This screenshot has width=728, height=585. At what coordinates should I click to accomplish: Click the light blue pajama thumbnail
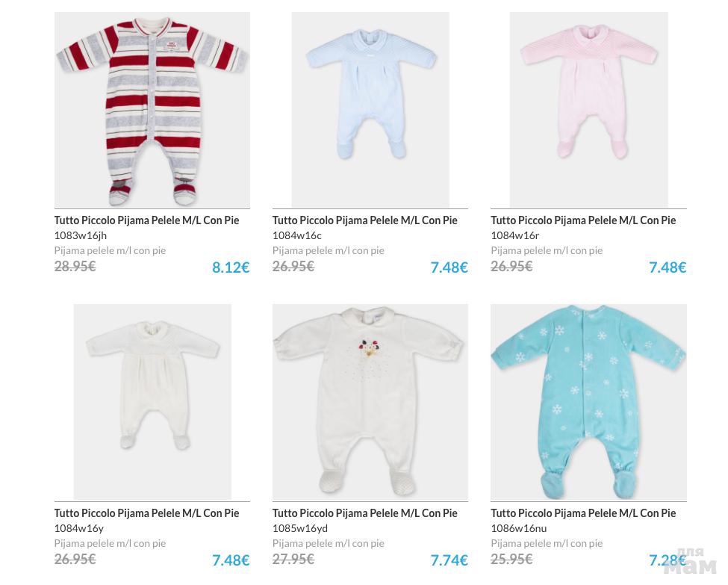click(370, 110)
